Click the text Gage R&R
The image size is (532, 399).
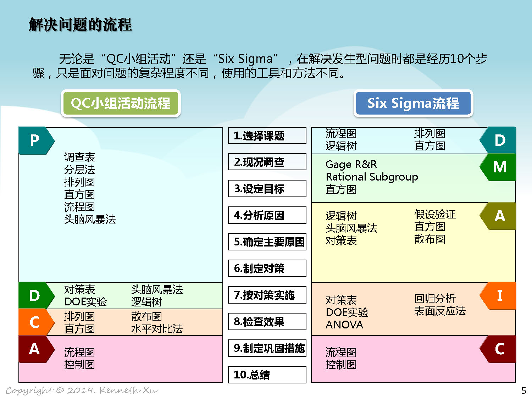[x=351, y=165]
